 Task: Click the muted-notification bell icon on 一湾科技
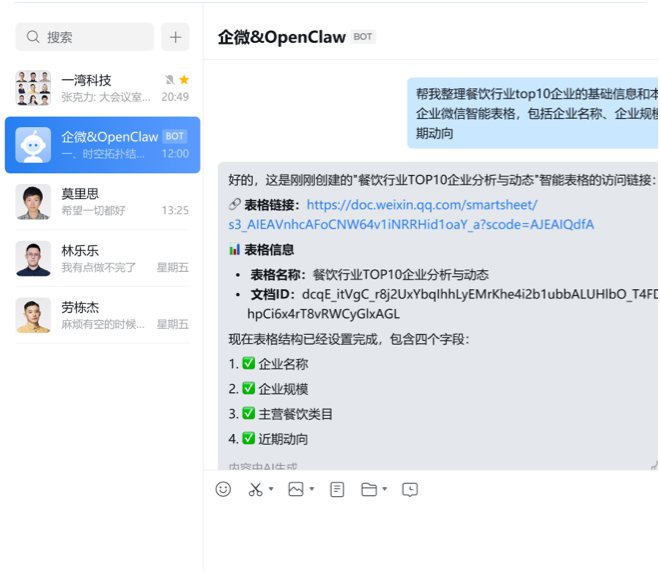point(170,80)
